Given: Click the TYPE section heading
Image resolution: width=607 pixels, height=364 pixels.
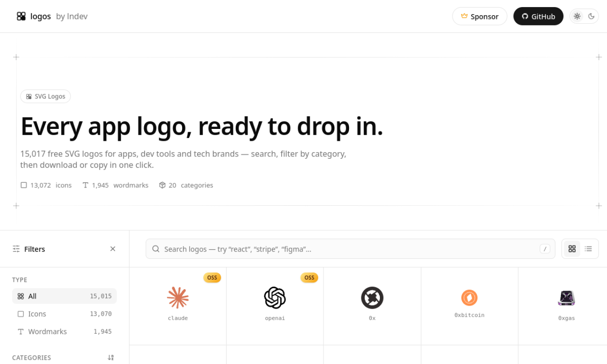Looking at the screenshot, I should (20, 280).
